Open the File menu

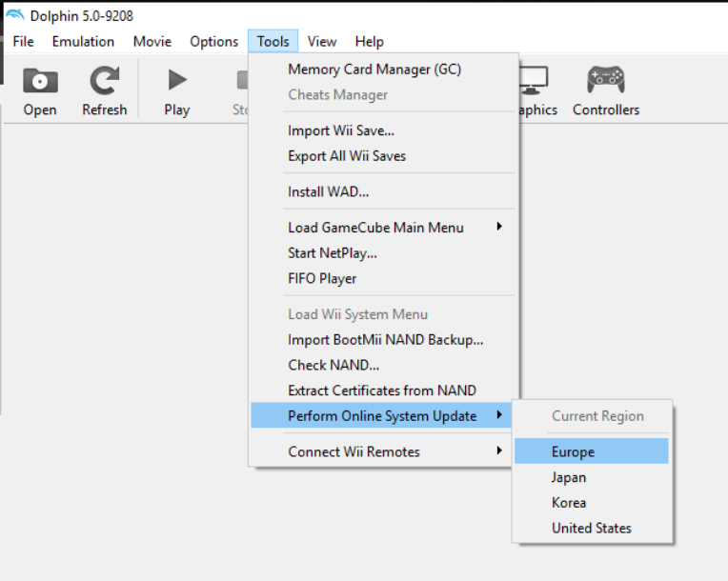point(23,41)
